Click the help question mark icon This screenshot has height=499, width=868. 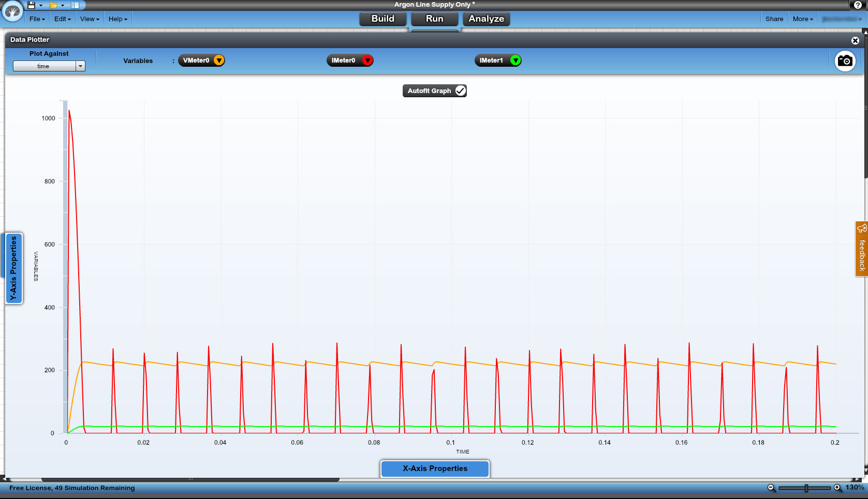coord(858,5)
